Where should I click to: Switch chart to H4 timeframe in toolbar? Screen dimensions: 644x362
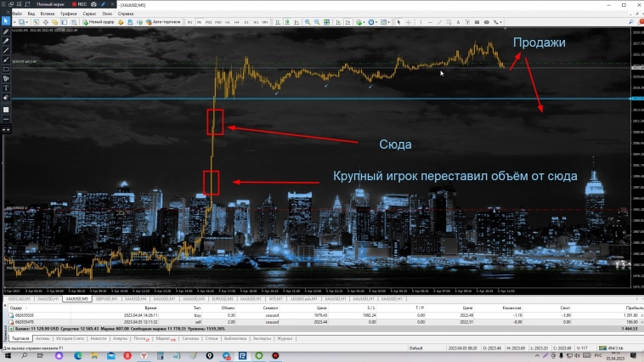point(236,22)
